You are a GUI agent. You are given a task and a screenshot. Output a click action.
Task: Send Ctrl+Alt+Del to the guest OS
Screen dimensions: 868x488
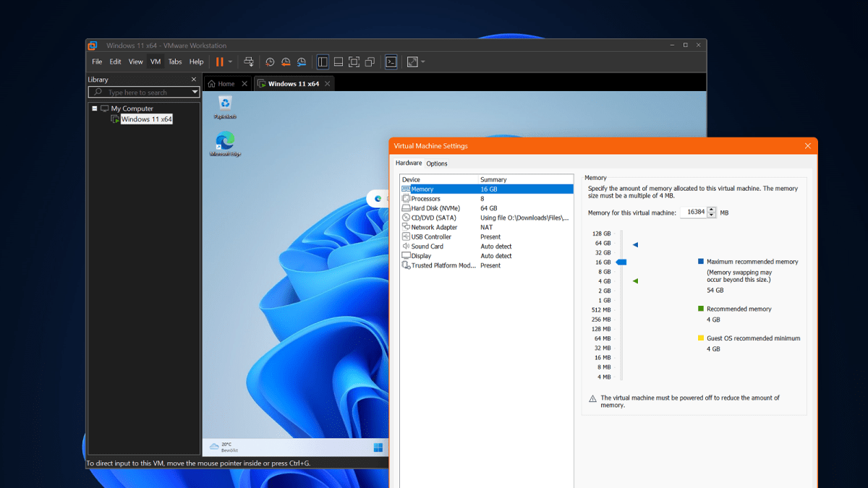click(x=249, y=61)
